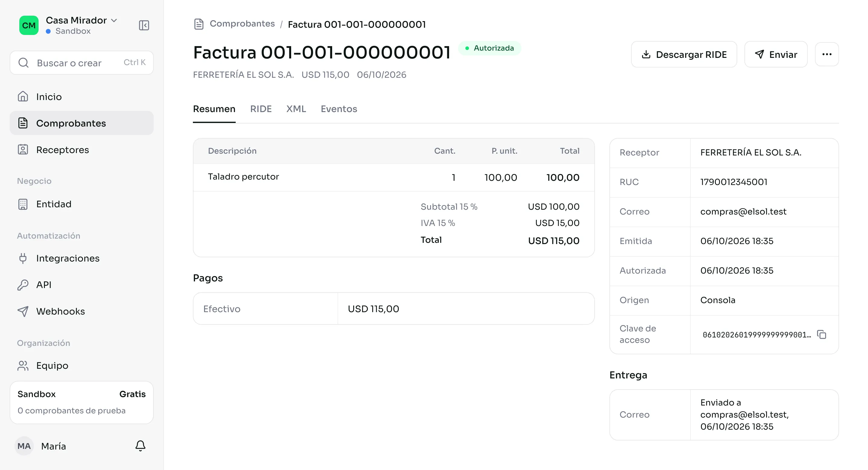Open Equipo page

82,365
